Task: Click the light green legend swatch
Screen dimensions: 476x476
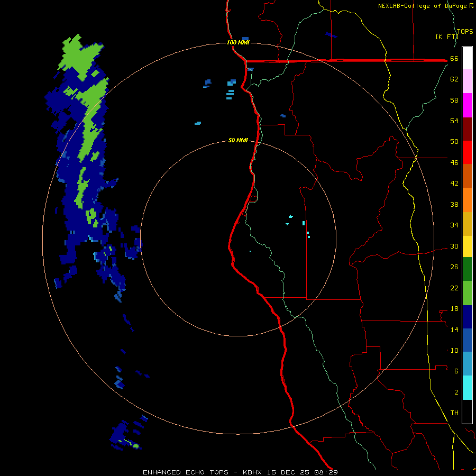Action: coord(467,293)
